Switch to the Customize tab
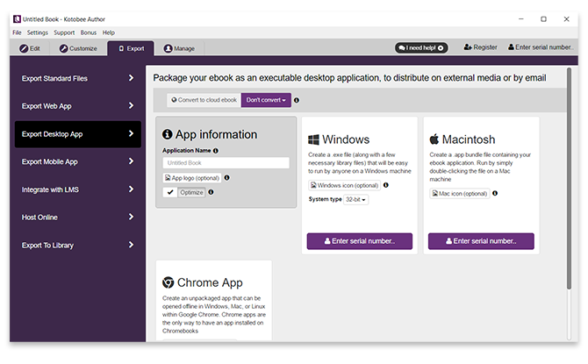 77,48
